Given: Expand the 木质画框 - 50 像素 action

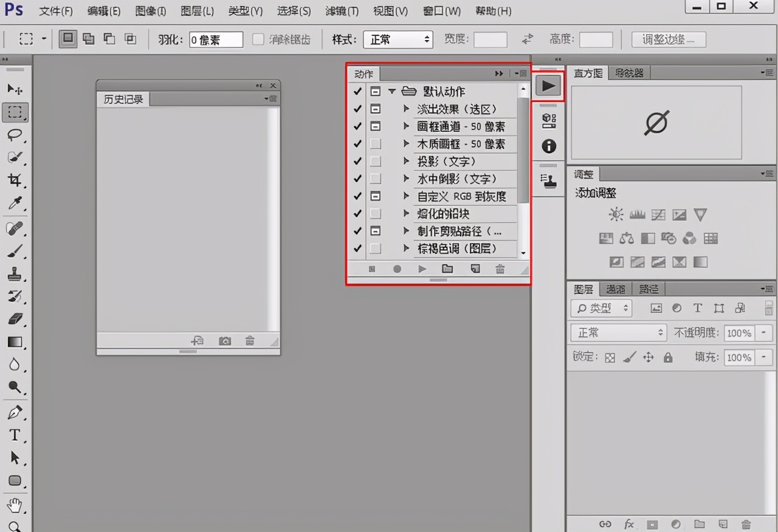Looking at the screenshot, I should click(x=407, y=144).
